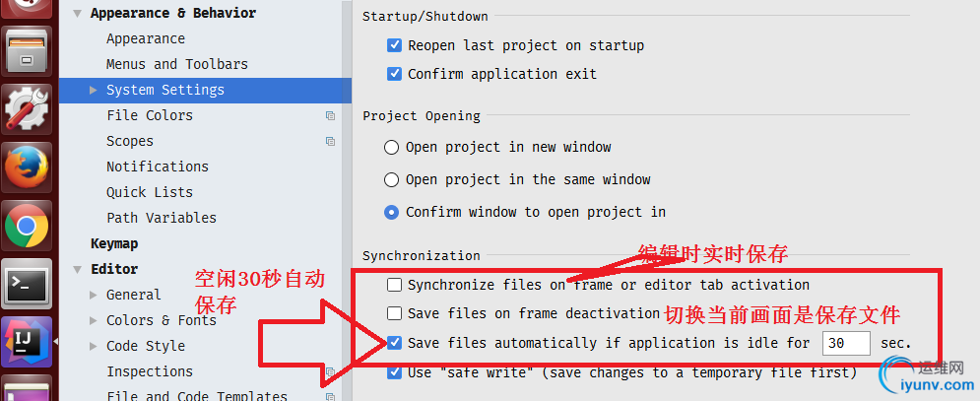The width and height of the screenshot is (980, 401).
Task: Open Menus and Toolbars settings
Action: point(177,64)
